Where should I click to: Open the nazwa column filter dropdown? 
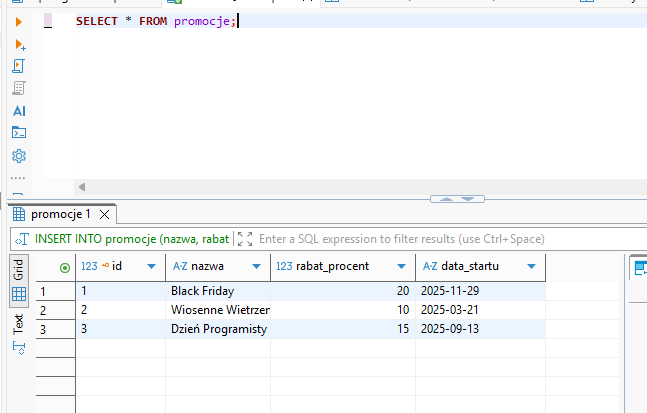click(x=257, y=266)
